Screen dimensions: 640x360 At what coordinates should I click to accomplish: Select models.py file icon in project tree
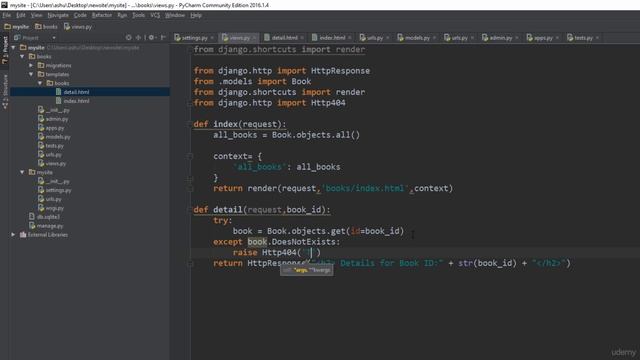point(41,137)
